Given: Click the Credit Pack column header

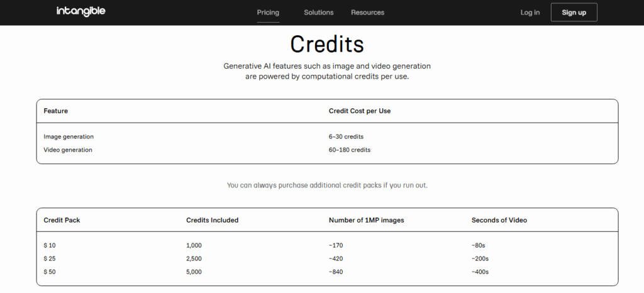Looking at the screenshot, I should click(x=62, y=220).
